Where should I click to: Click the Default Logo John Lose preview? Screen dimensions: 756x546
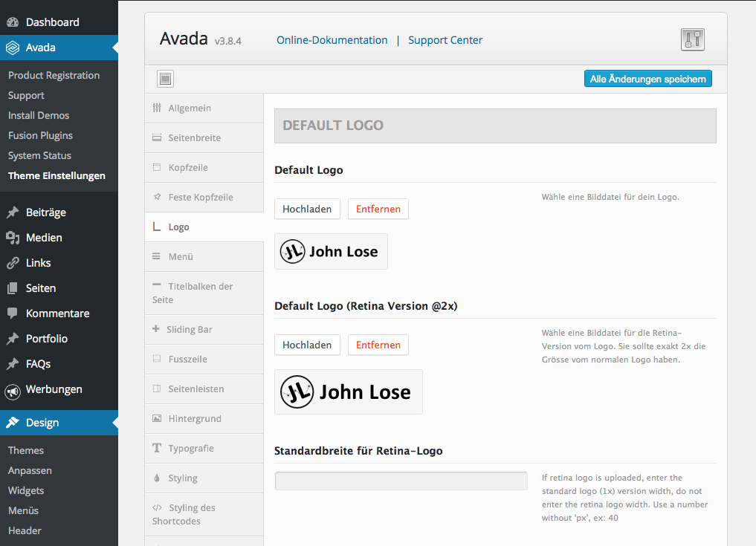[x=332, y=252]
